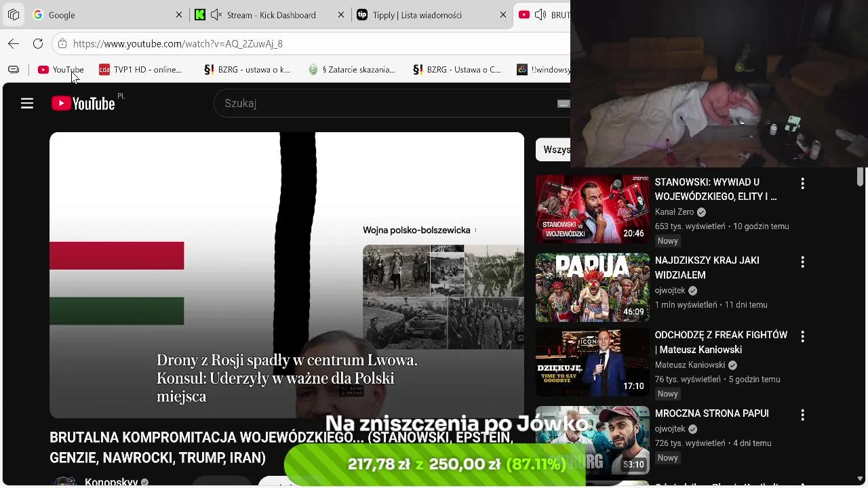Open the title STANOWSKI: WYWIAD U WOJEWÓDZKIEGO
The height and width of the screenshot is (488, 868).
coord(716,190)
